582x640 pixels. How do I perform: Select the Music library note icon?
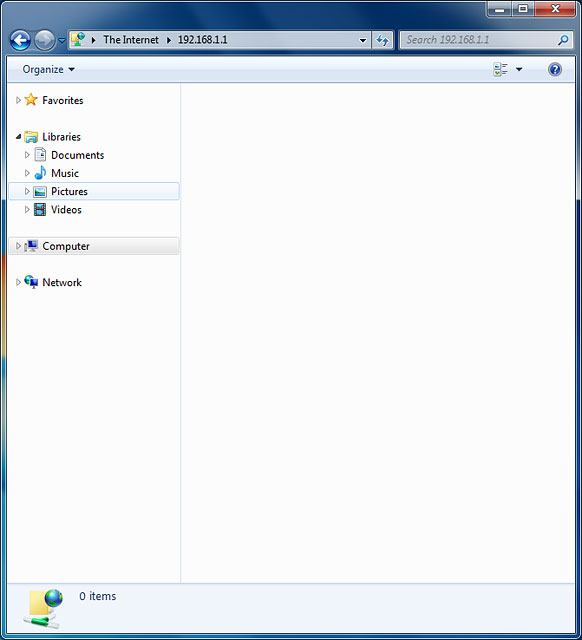tap(40, 173)
